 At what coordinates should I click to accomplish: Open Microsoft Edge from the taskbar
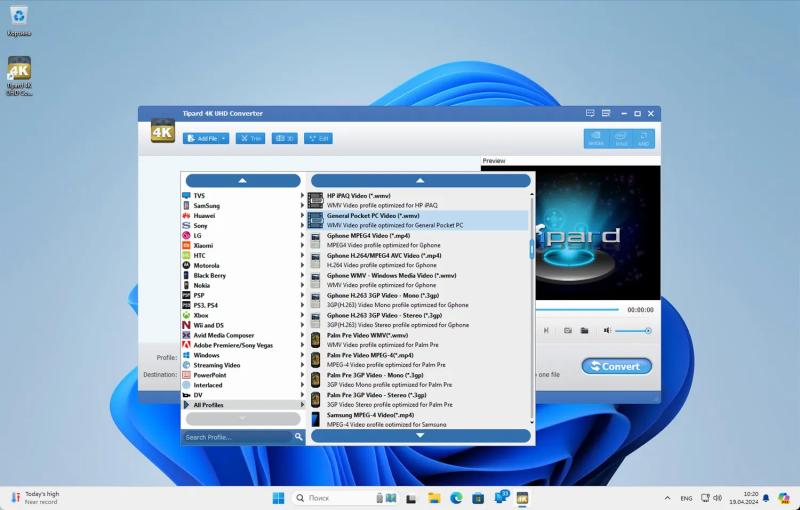[456, 498]
